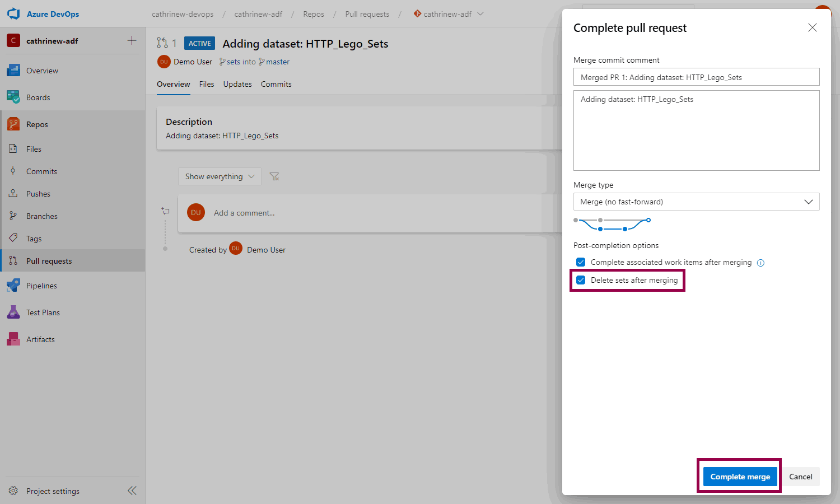Click the plus icon next to cathrinew-adf
Viewport: 840px width, 504px height.
click(x=132, y=40)
